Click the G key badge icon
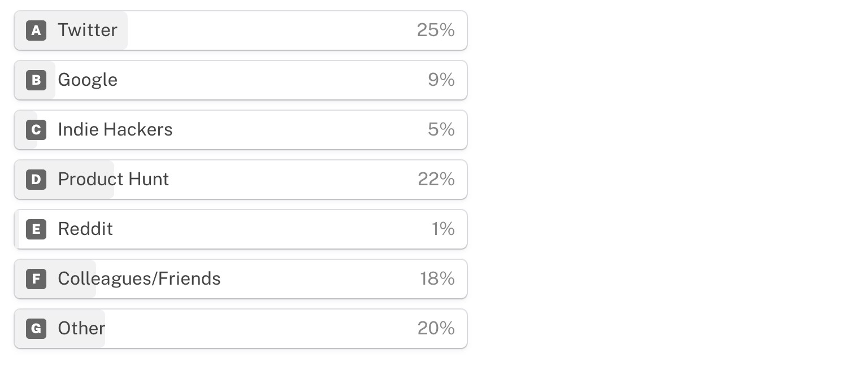 36,329
